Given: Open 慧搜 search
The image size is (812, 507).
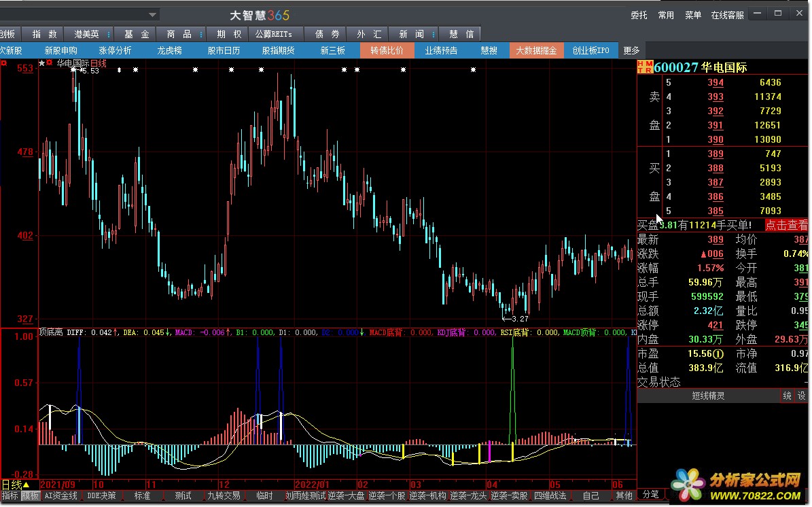Looking at the screenshot, I should (x=489, y=50).
